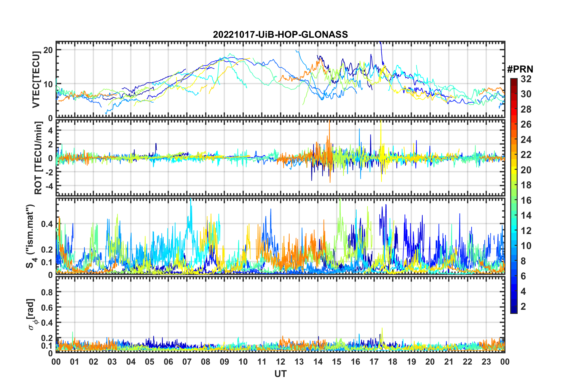Select colorbar tick label 28
This screenshot has width=561, height=392.
pos(526,109)
